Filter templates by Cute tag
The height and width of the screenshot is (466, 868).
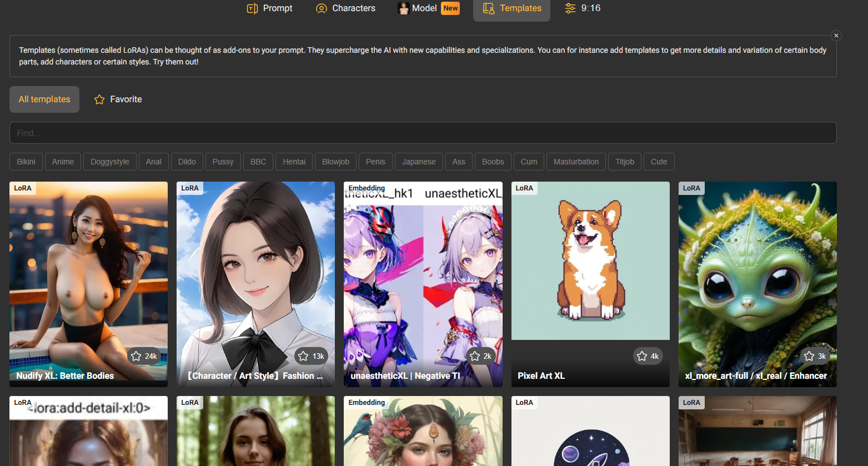(x=659, y=162)
